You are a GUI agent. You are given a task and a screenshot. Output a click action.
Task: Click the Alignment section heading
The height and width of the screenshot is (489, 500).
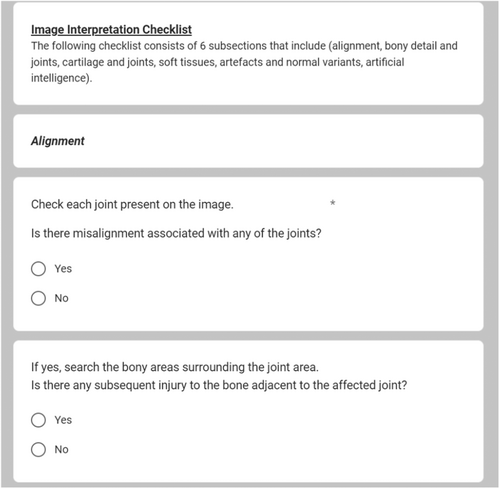[58, 141]
